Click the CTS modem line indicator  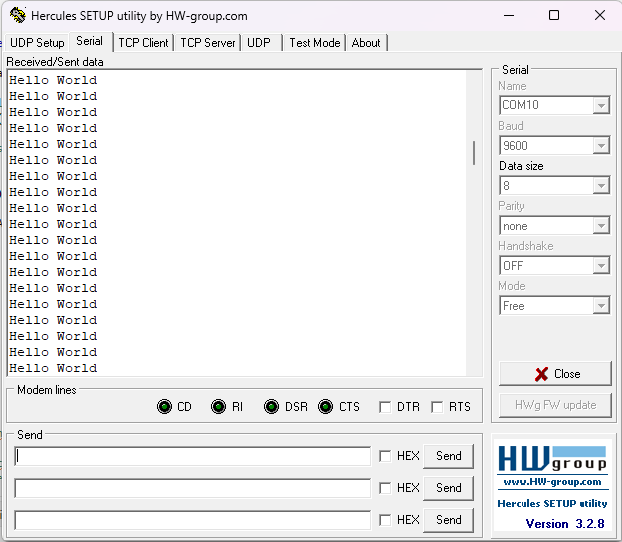[325, 407]
